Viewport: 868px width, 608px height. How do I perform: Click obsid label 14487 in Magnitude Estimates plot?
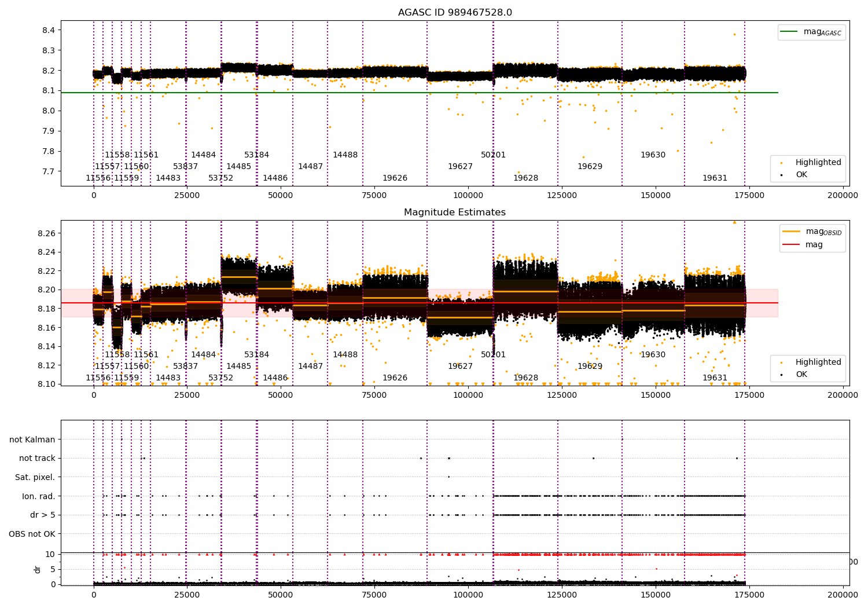point(310,366)
